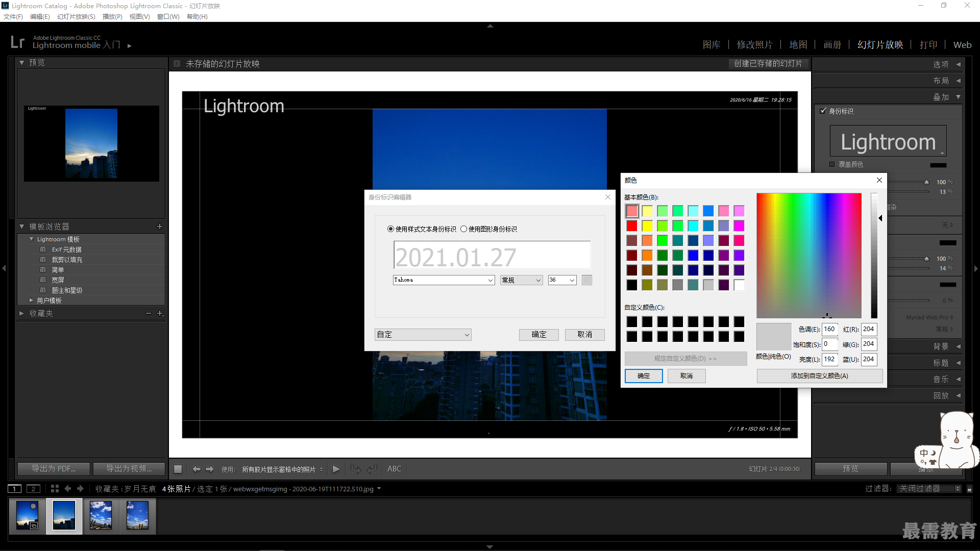
Task: Add collection with plus icon
Action: click(x=160, y=313)
